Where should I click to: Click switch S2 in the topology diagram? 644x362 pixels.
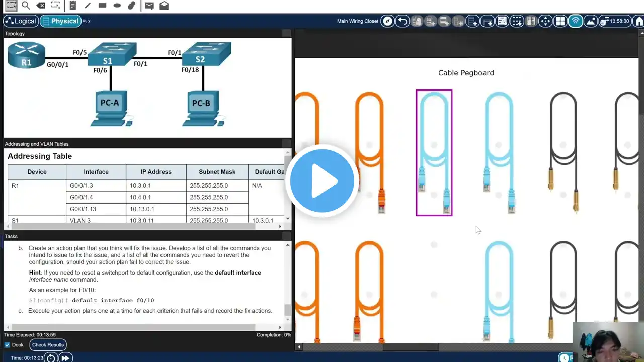tap(207, 54)
